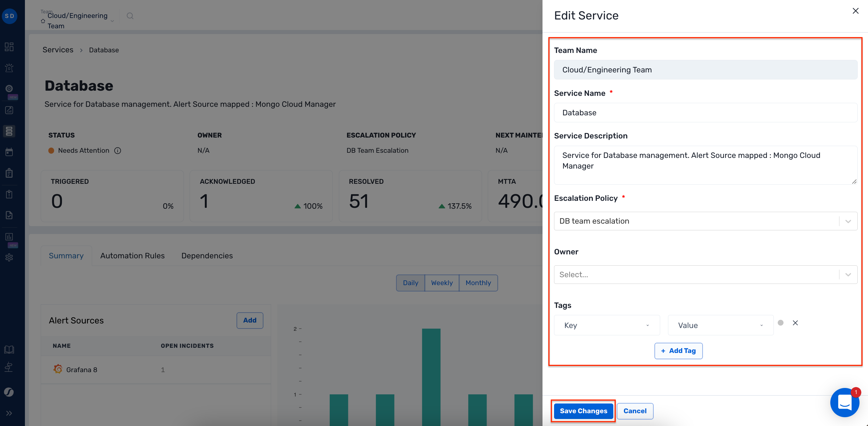Open the documentation book icon
The height and width of the screenshot is (426, 868).
click(9, 349)
